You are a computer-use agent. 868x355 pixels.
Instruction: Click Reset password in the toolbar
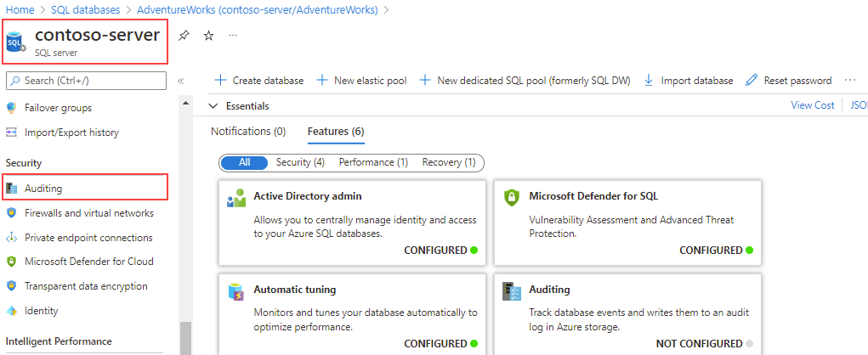tap(789, 81)
